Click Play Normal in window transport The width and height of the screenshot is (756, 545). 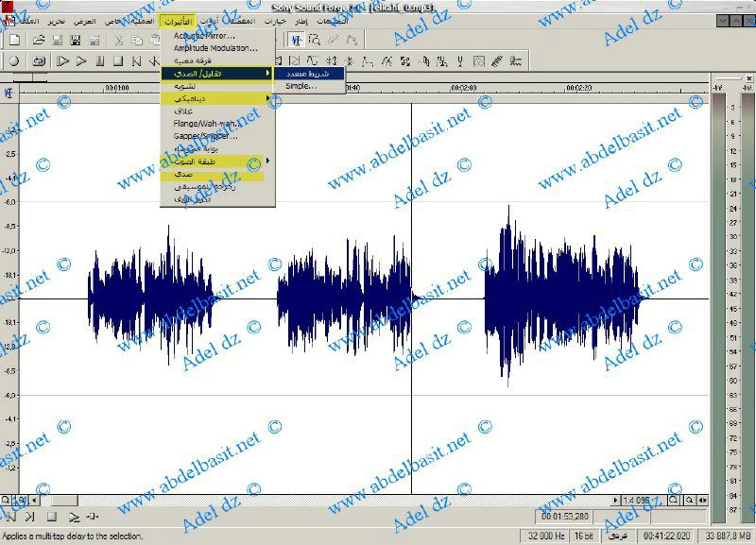click(74, 517)
